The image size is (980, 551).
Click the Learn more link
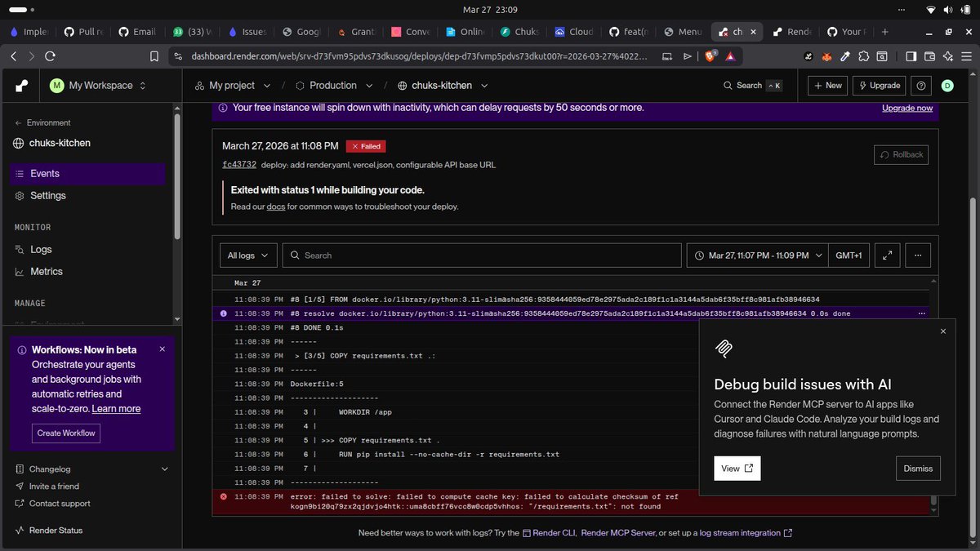(116, 408)
